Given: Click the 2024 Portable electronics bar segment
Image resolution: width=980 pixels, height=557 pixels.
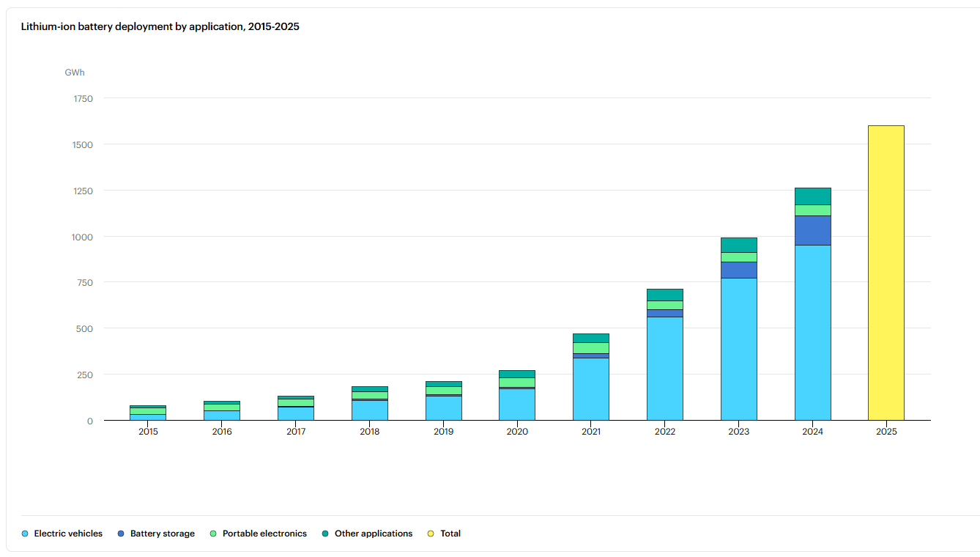Looking at the screenshot, I should (x=812, y=210).
